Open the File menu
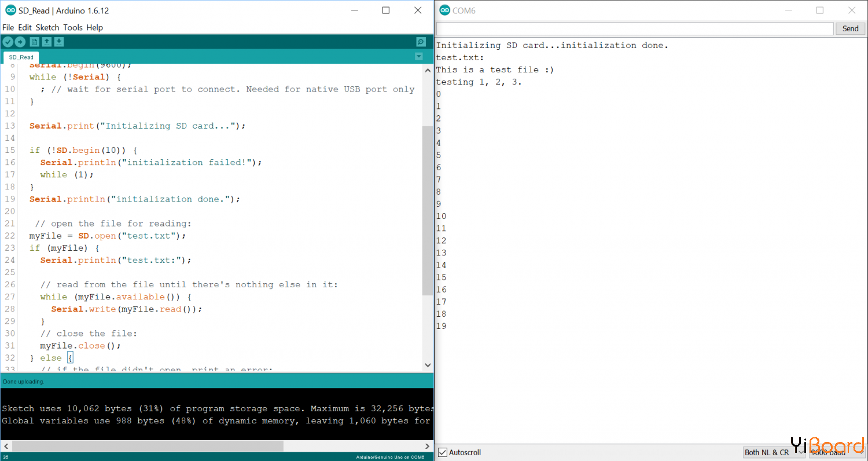Viewport: 868px width, 461px height. coord(8,27)
